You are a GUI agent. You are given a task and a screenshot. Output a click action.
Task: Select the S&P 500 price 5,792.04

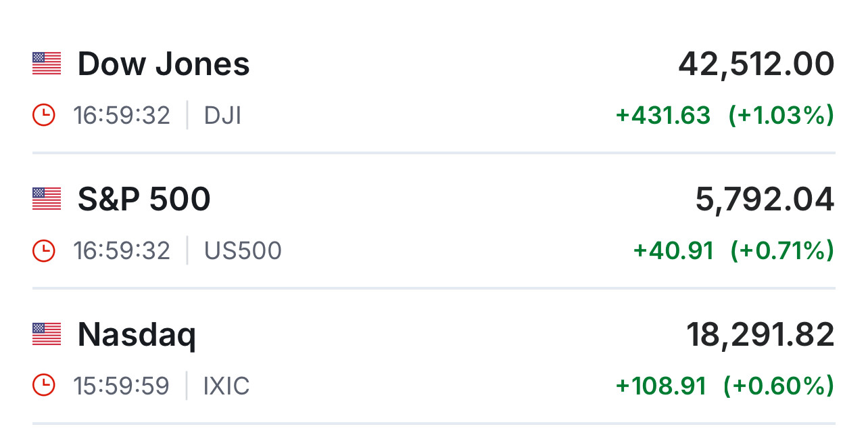coord(765,200)
